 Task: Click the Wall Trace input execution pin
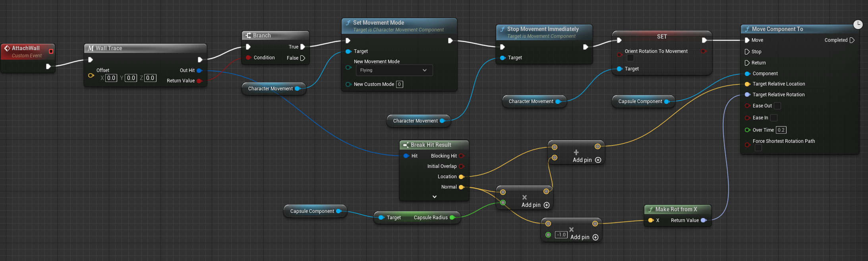coord(90,60)
